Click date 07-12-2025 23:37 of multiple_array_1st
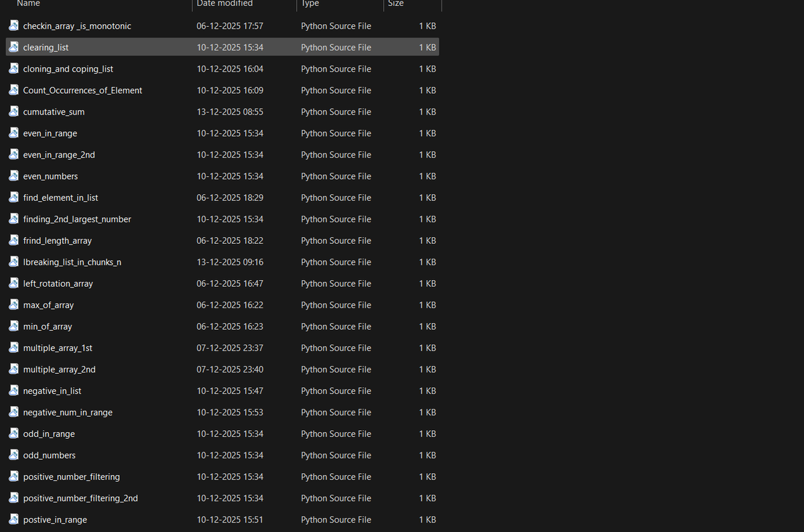Screen dimensions: 804x532 (x=230, y=348)
